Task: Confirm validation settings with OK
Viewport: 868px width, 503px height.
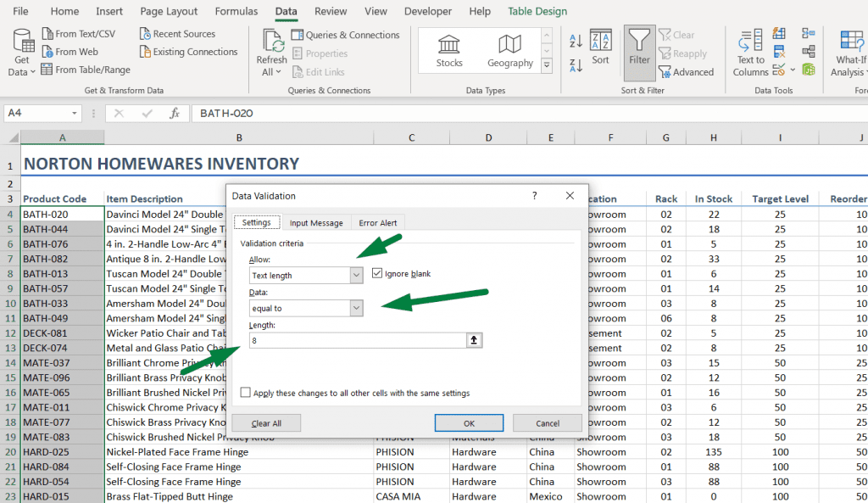Action: point(469,423)
